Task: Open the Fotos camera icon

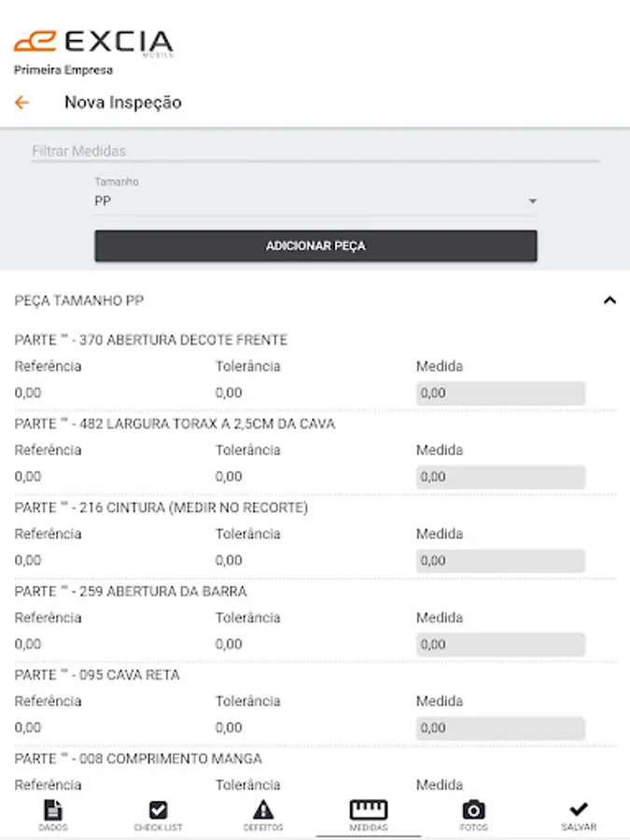Action: 473,809
